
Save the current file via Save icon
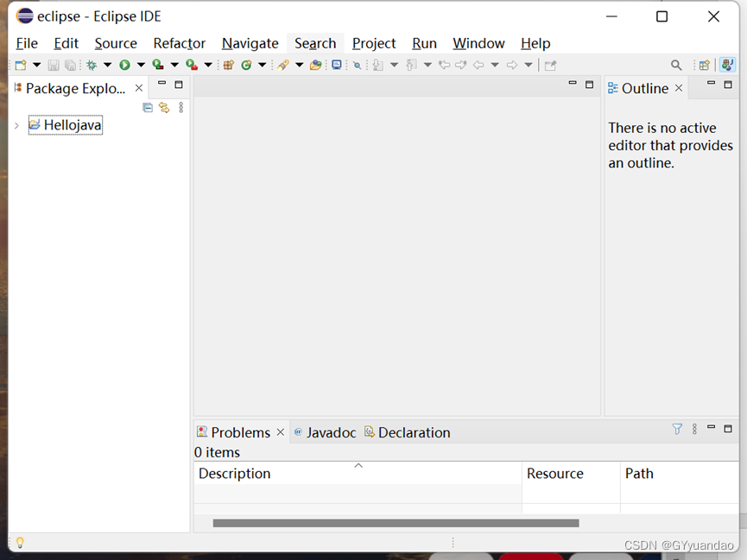click(54, 64)
